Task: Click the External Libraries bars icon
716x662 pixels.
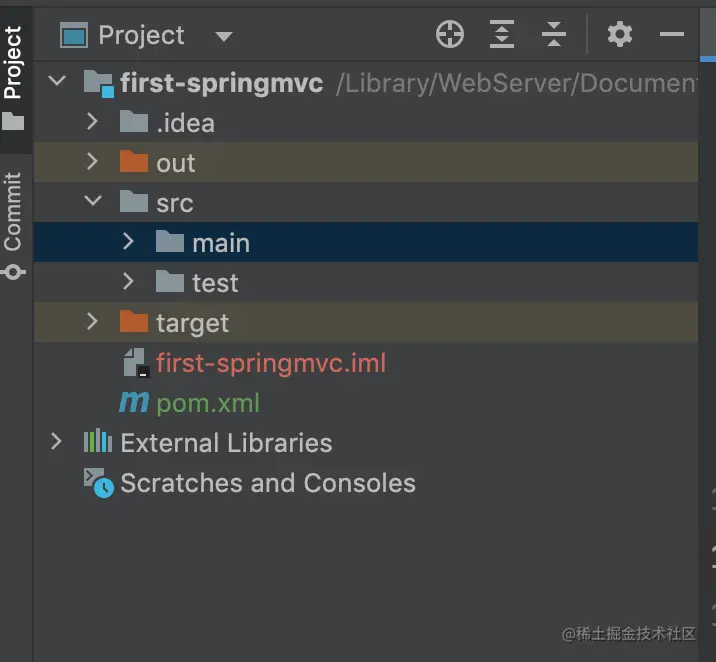Action: (97, 442)
